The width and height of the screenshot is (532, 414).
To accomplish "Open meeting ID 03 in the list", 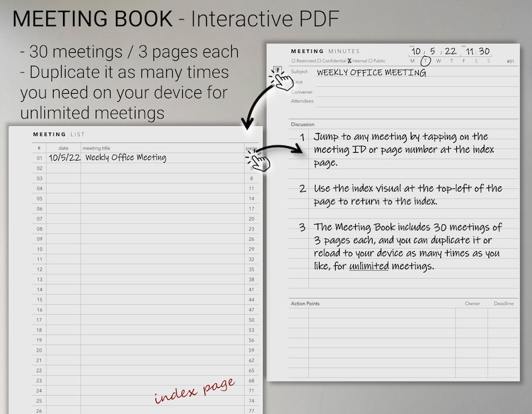I will click(x=40, y=178).
